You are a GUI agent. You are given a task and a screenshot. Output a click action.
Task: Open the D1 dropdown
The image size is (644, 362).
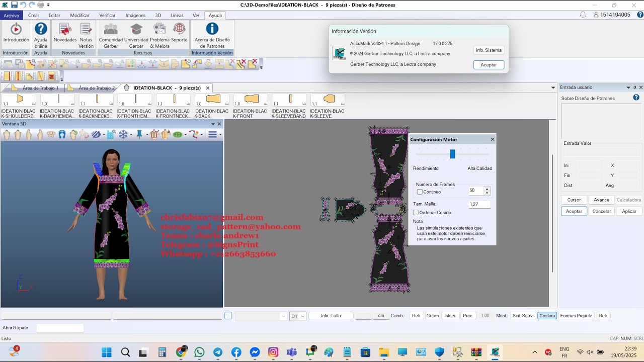point(302,316)
